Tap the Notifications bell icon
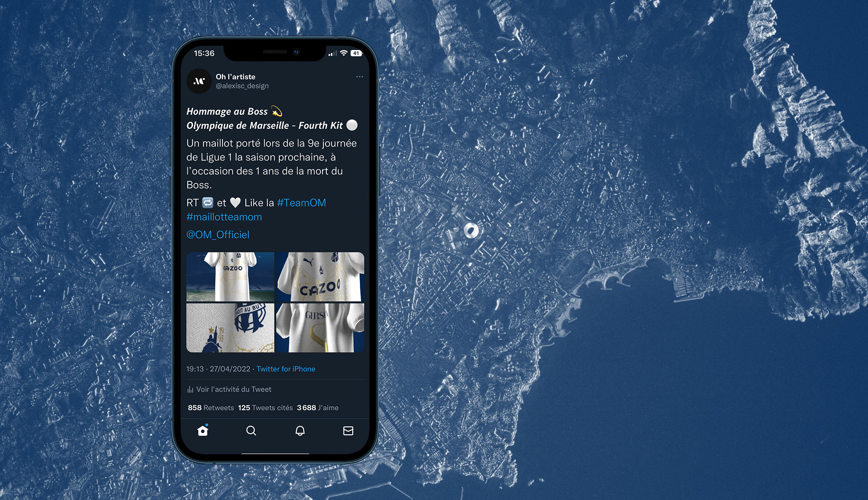Image resolution: width=868 pixels, height=500 pixels. [x=300, y=431]
